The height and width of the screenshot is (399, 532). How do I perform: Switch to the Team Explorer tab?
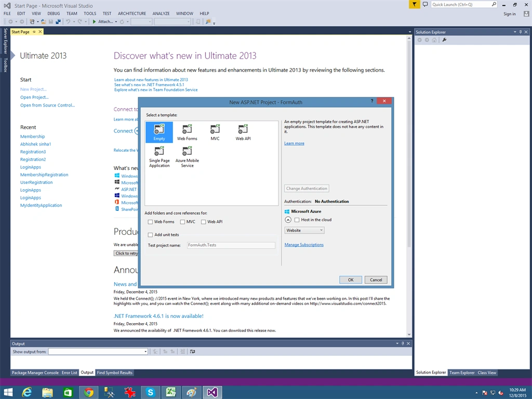[462, 373]
